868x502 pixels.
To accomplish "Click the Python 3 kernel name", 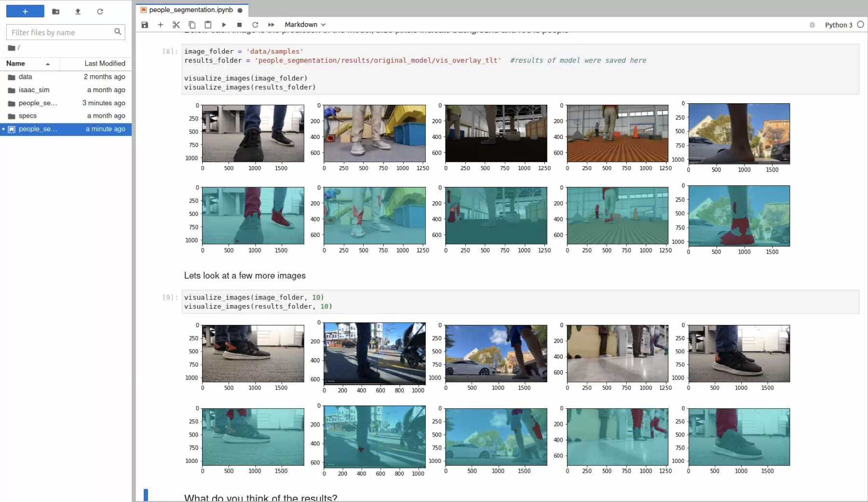I will [x=839, y=25].
